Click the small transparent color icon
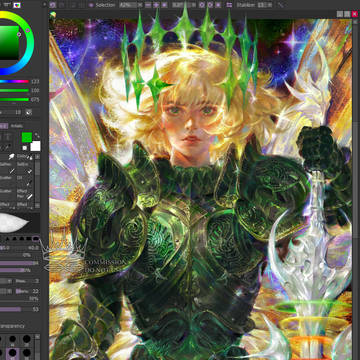360x360 pixels. pyautogui.click(x=25, y=148)
